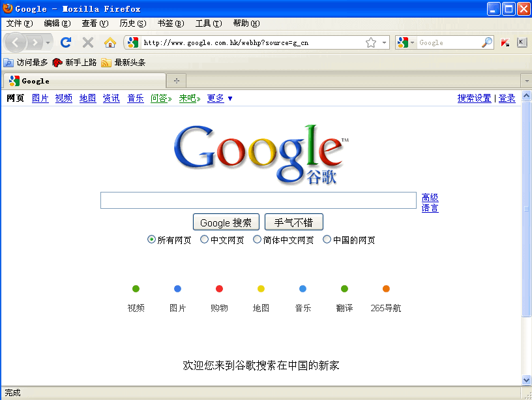Click the vertical scrollbar up arrow
This screenshot has height=400, width=532.
[526, 96]
